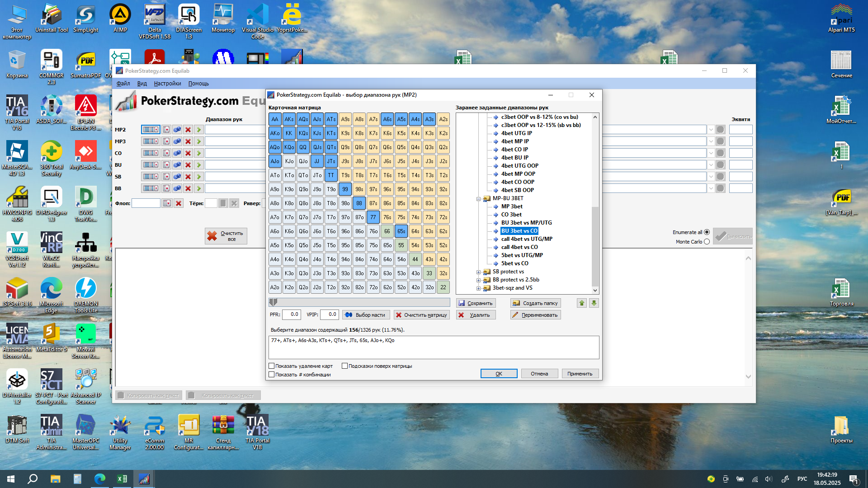Open the Помощь menu

click(x=198, y=84)
